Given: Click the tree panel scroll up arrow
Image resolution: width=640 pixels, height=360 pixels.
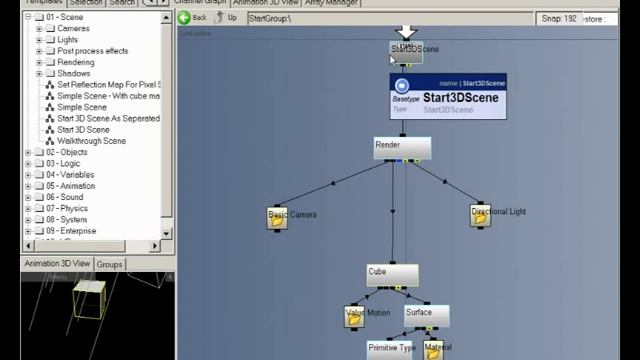Looking at the screenshot, I should 166,18.
